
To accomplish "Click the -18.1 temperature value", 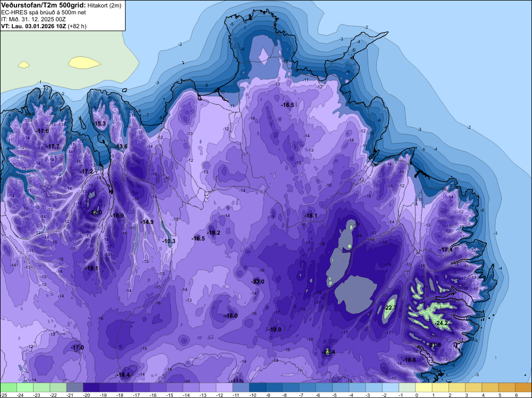I will point(311,215).
